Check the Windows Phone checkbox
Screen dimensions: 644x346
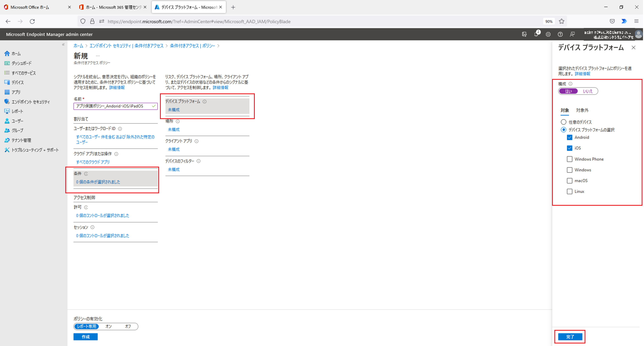[569, 159]
